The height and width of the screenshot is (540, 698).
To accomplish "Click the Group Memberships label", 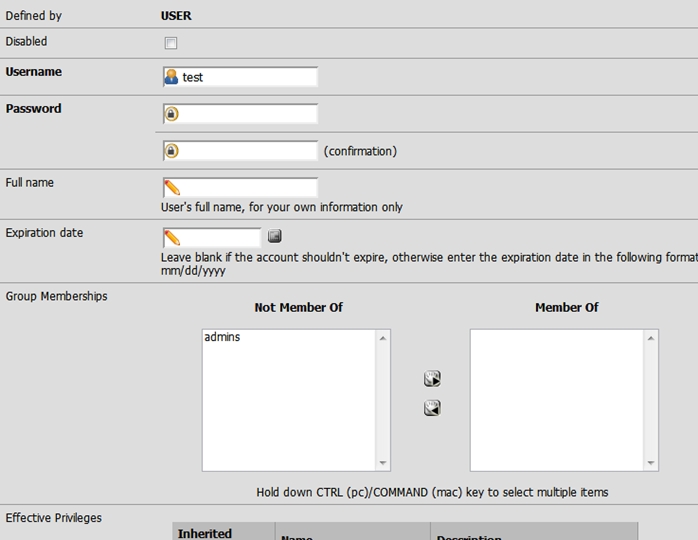I will (57, 296).
